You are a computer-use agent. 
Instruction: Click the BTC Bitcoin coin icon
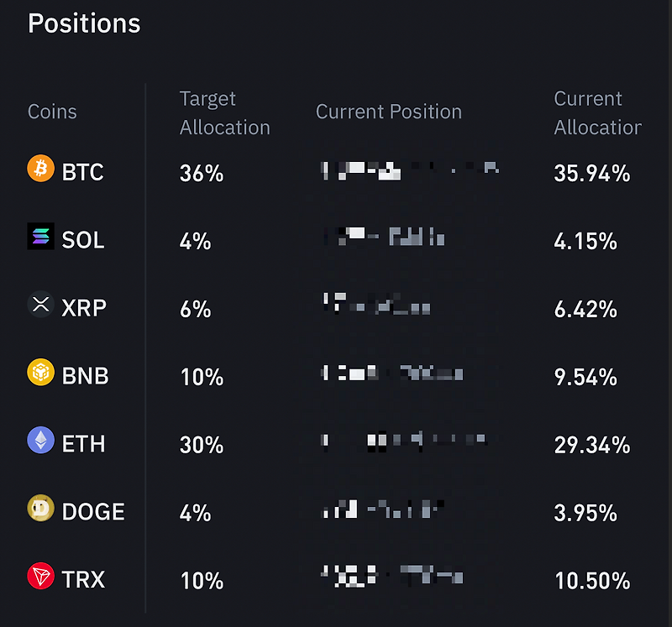39,171
